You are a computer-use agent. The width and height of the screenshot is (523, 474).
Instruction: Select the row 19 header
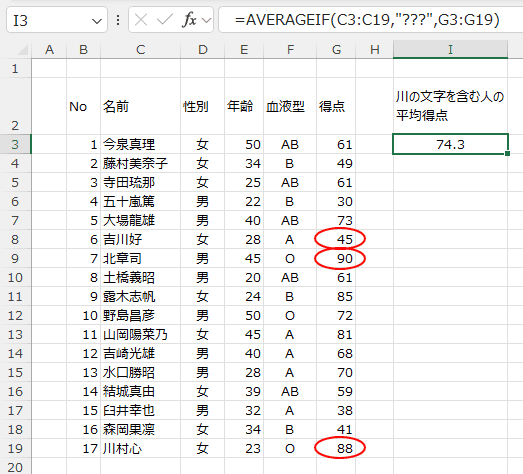click(x=15, y=448)
